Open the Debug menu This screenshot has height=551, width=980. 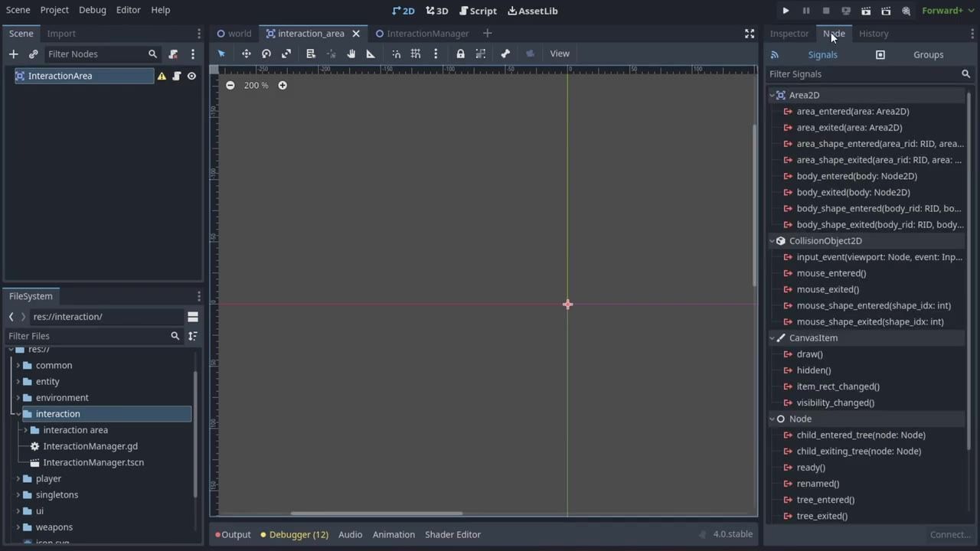pos(93,10)
